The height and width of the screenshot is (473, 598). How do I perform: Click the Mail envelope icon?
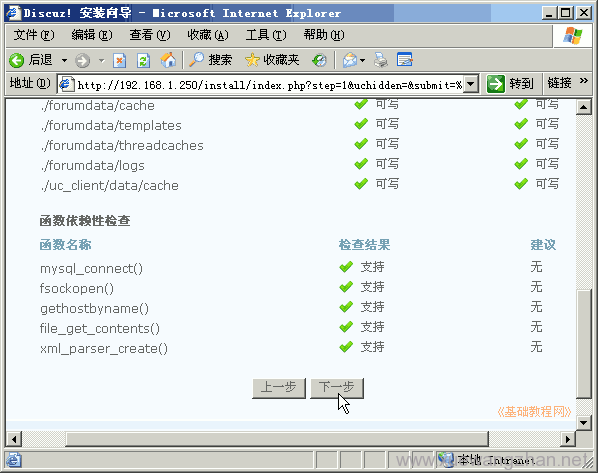pos(350,60)
